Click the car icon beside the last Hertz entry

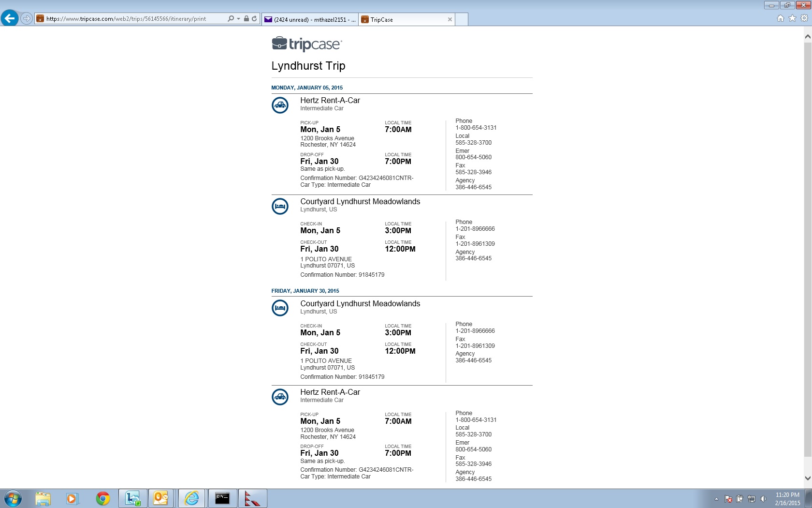click(280, 397)
